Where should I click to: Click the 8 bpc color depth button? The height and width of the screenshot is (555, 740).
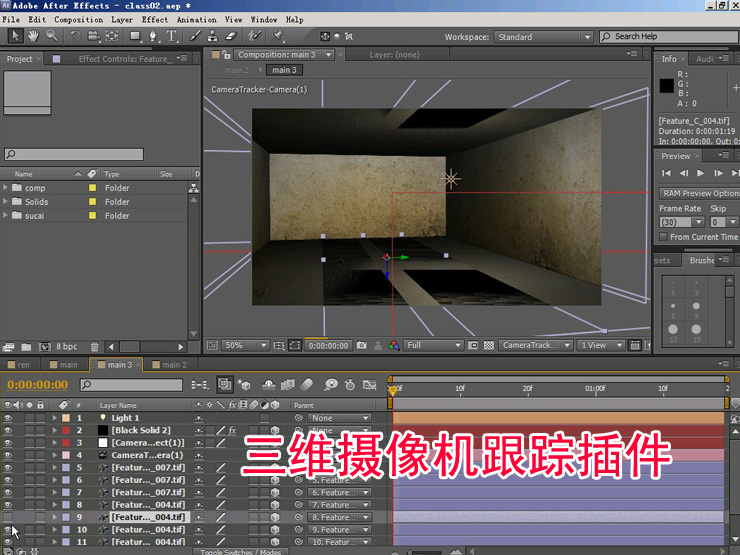pyautogui.click(x=66, y=347)
